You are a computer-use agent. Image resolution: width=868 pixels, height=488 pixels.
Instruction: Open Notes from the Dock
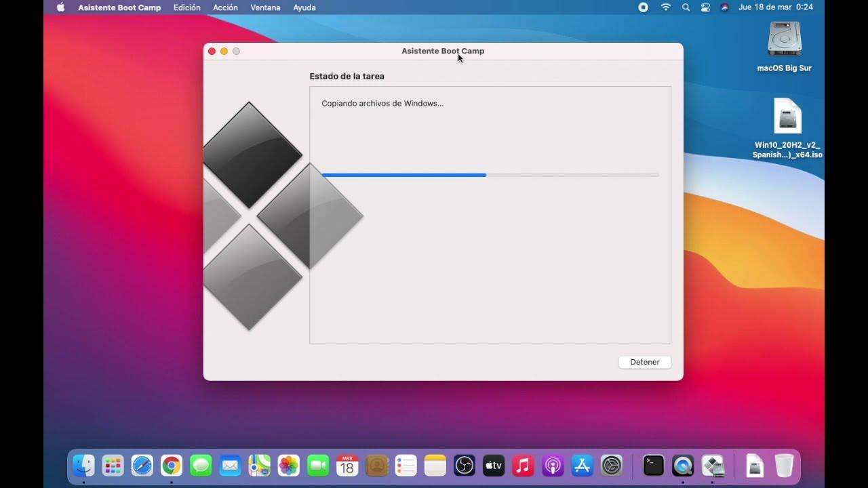[x=435, y=466]
